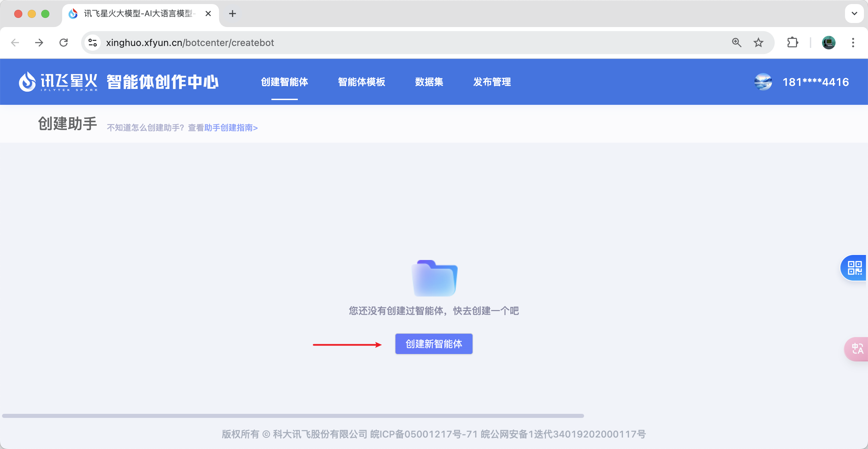The height and width of the screenshot is (449, 868).
Task: Click the iFlytek Spark logo
Action: click(58, 82)
